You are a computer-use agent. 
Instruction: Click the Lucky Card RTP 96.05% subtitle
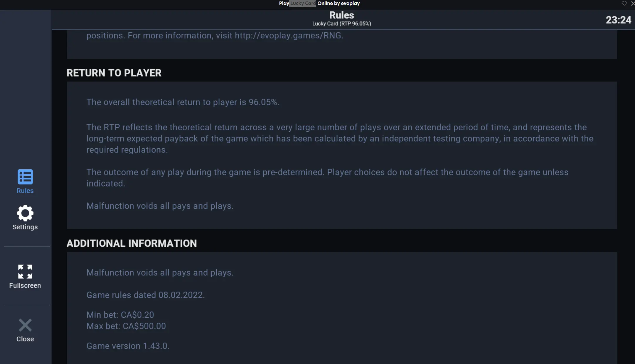pyautogui.click(x=341, y=24)
